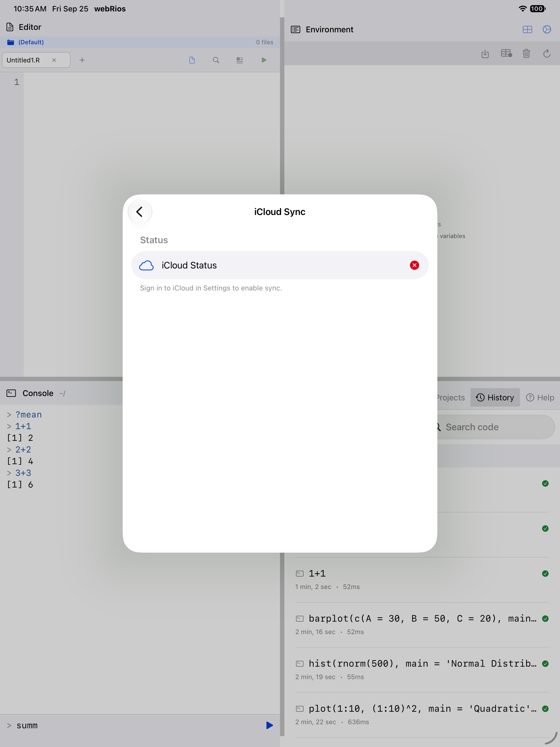Select the Untitled1.R tab
This screenshot has height=747, width=560.
pyautogui.click(x=36, y=60)
